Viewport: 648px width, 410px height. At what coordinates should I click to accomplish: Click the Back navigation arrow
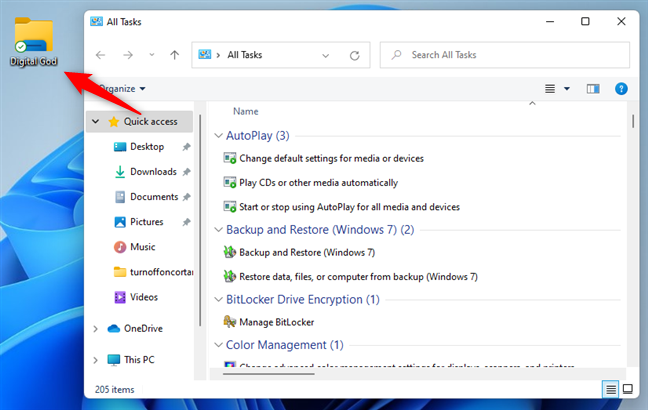pos(100,55)
